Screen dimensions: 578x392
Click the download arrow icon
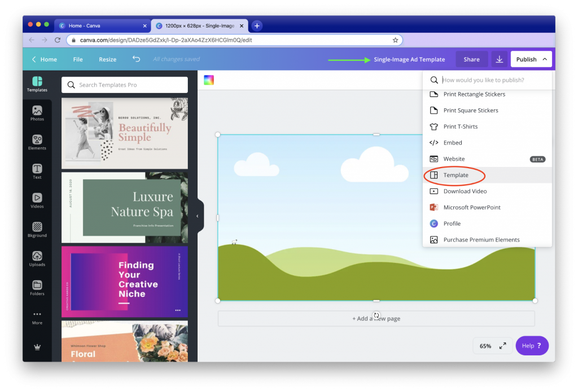coord(499,59)
